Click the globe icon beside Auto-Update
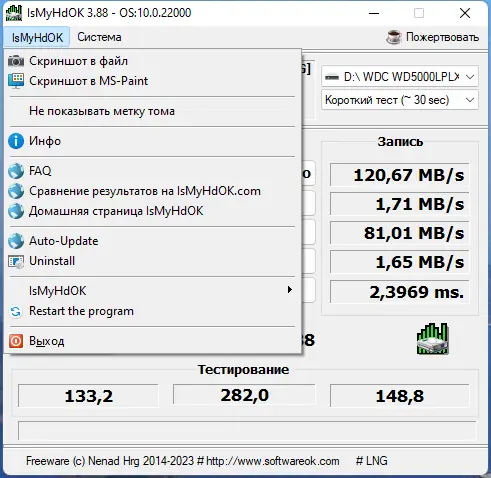 point(16,241)
